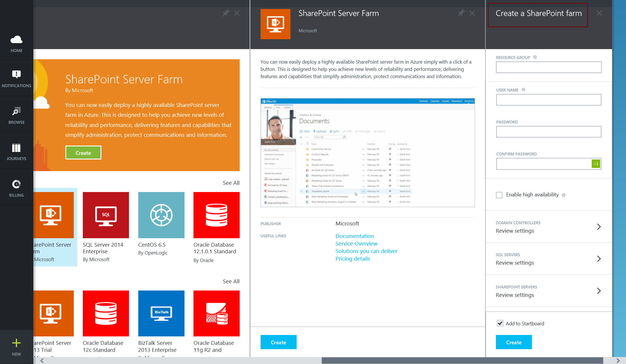This screenshot has height=364, width=626.
Task: Click the horizontal scrollbar thumb
Action: pyautogui.click(x=462, y=361)
